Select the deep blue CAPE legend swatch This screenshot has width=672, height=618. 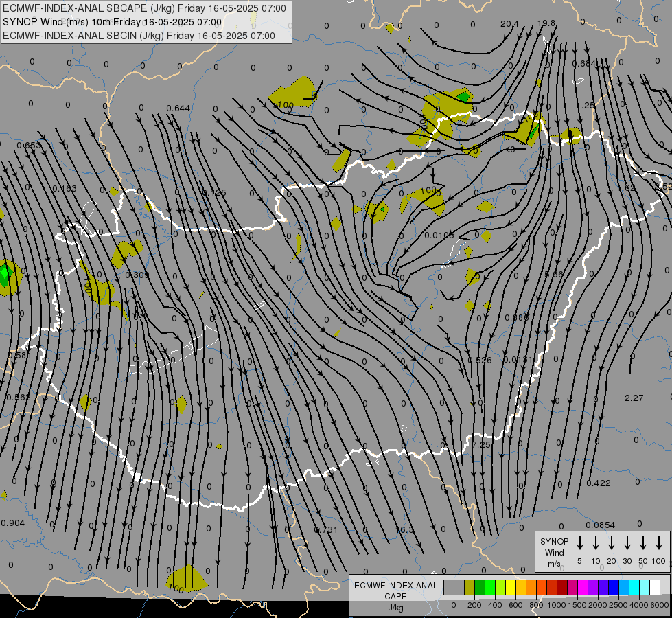pyautogui.click(x=613, y=588)
